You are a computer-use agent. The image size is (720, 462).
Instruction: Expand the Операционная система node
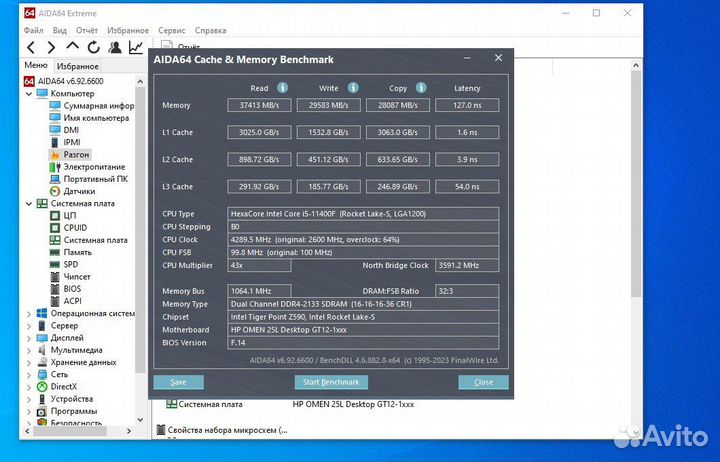(x=29, y=314)
